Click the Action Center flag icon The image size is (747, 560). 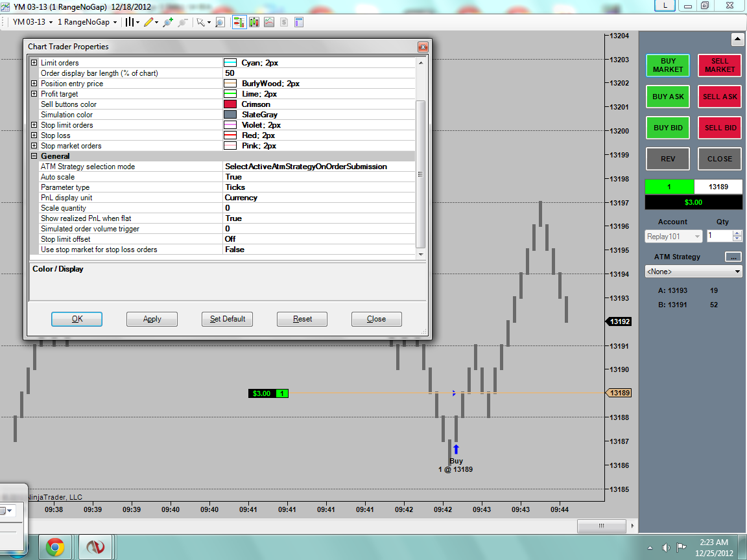point(682,548)
